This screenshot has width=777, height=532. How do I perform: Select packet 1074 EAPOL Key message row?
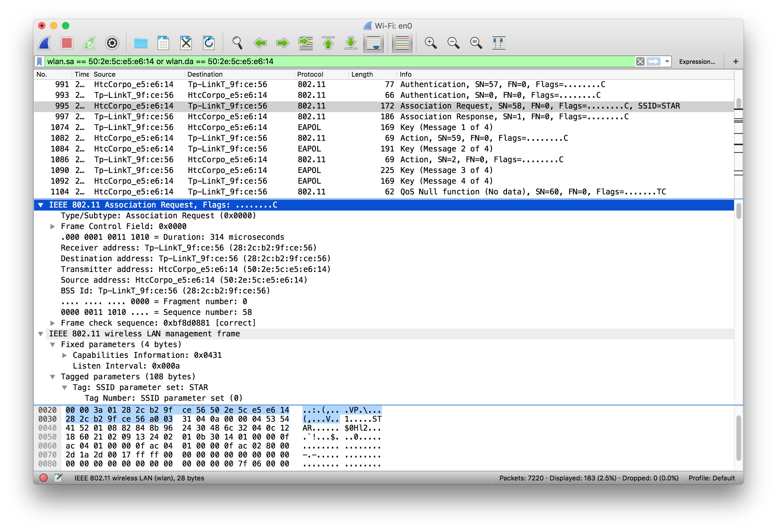point(234,127)
